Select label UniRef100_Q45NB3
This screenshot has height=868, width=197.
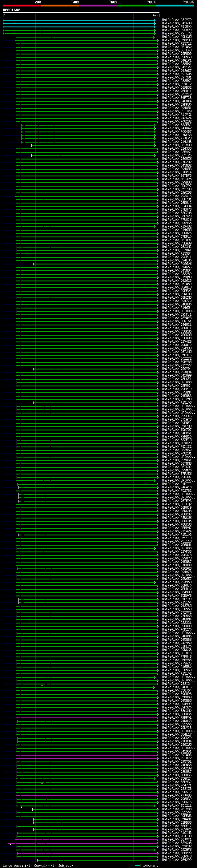click(x=177, y=396)
